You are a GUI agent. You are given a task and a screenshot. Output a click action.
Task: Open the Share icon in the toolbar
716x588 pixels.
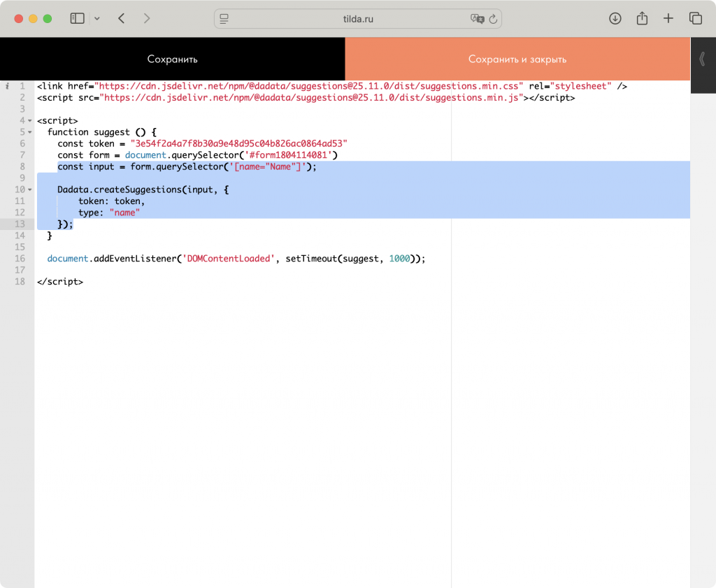[642, 19]
